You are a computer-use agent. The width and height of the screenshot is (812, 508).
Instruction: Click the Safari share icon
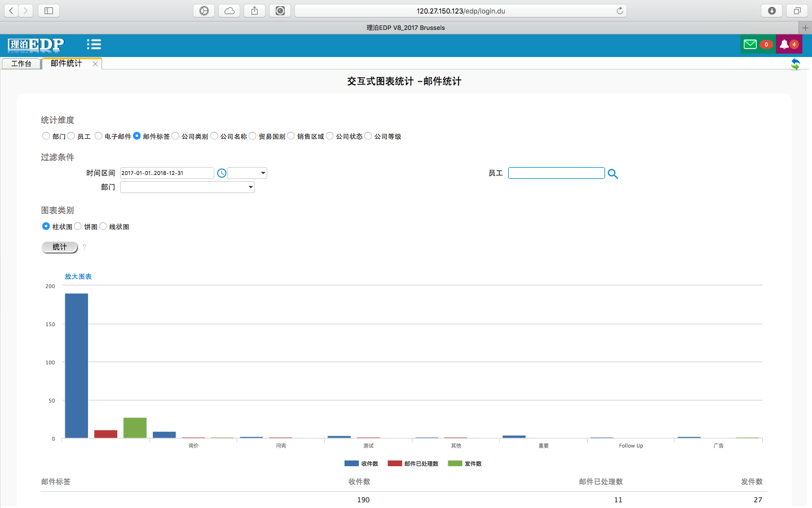point(254,11)
